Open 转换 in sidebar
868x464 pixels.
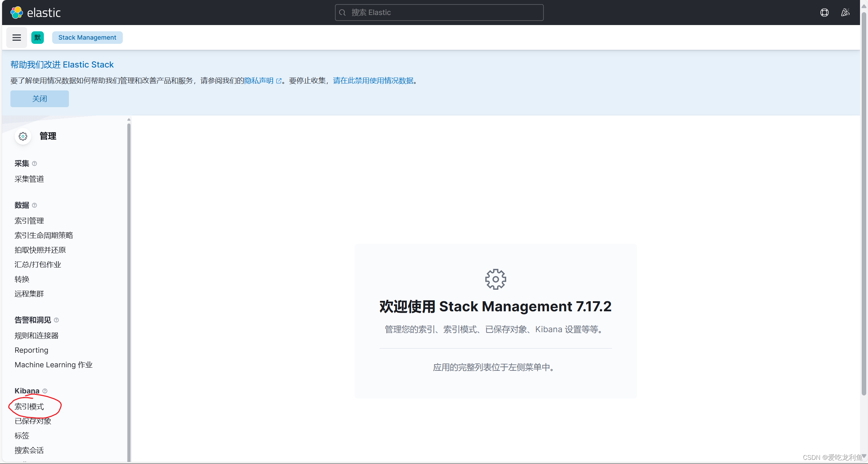22,279
